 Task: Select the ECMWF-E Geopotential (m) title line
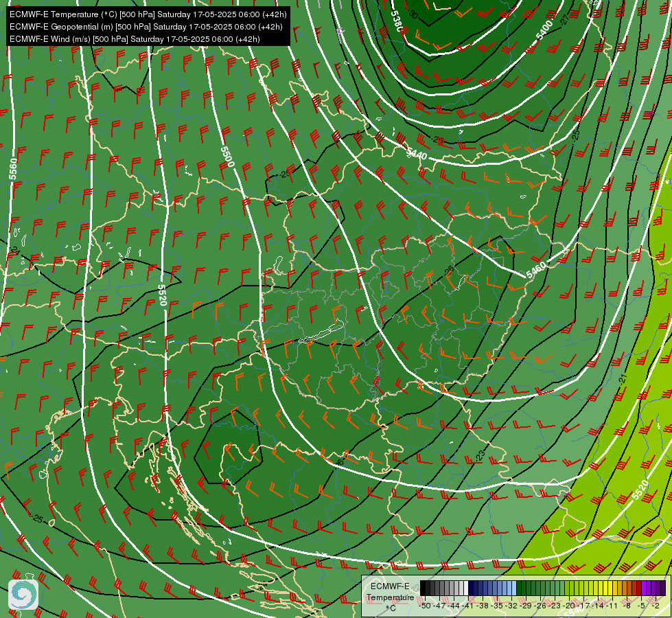(146, 27)
